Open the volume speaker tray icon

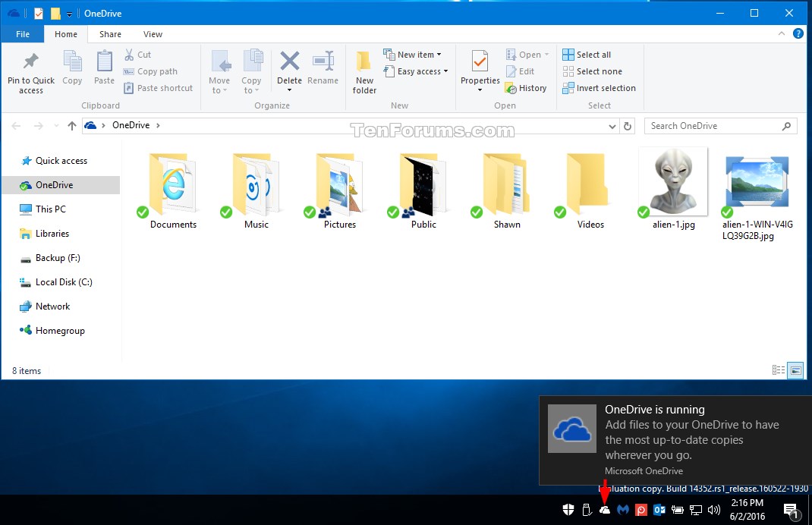pos(713,510)
